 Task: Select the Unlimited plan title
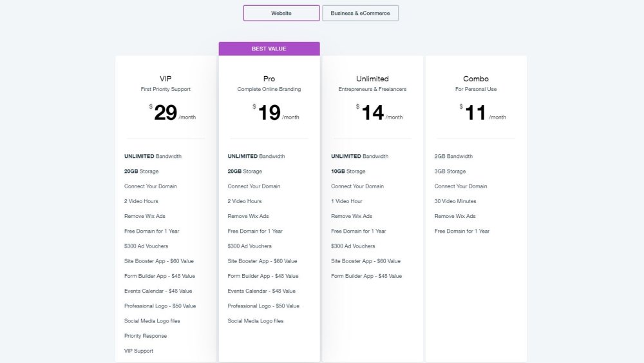point(372,79)
